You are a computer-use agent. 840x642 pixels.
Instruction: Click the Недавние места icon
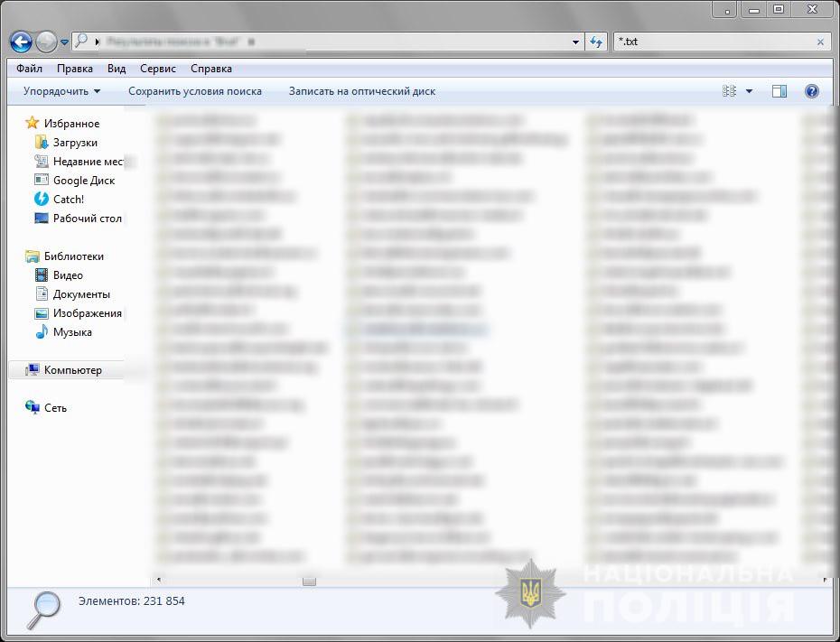pos(42,161)
